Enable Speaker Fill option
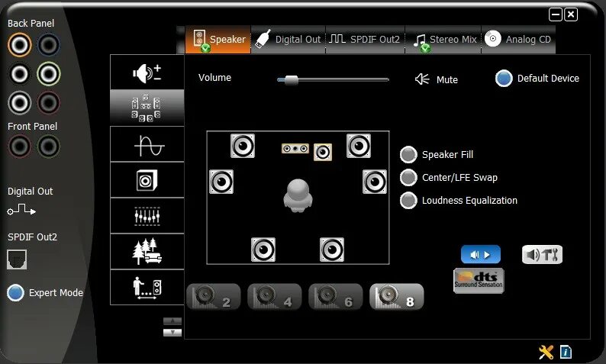This screenshot has height=364, width=606. coord(408,155)
